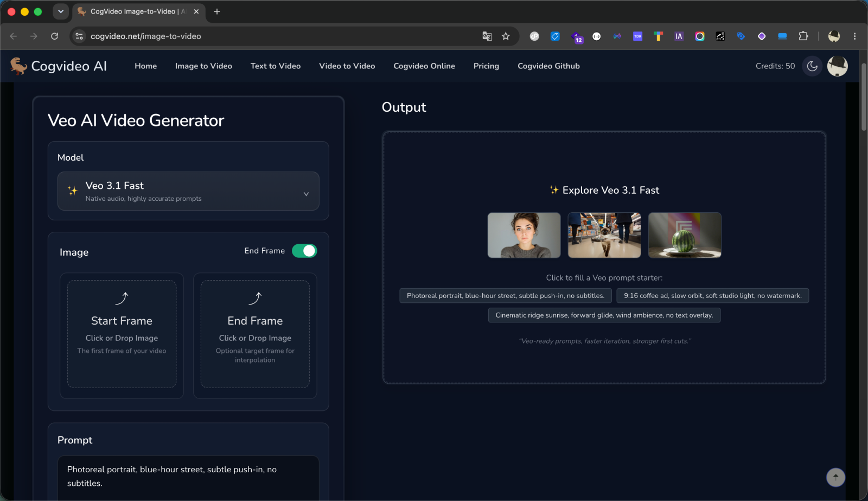Screen dimensions: 868x501
Task: Click the browser forward arrow
Action: coord(34,36)
